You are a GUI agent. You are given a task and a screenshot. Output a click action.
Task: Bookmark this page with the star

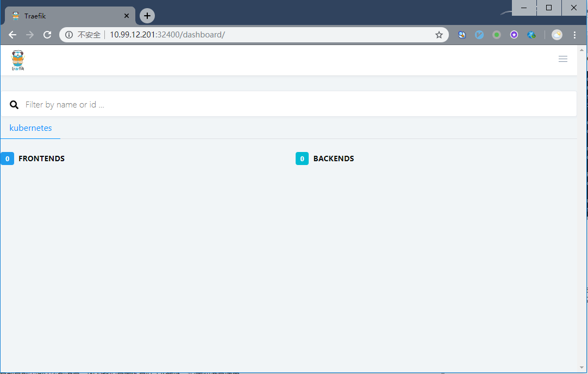(x=439, y=35)
